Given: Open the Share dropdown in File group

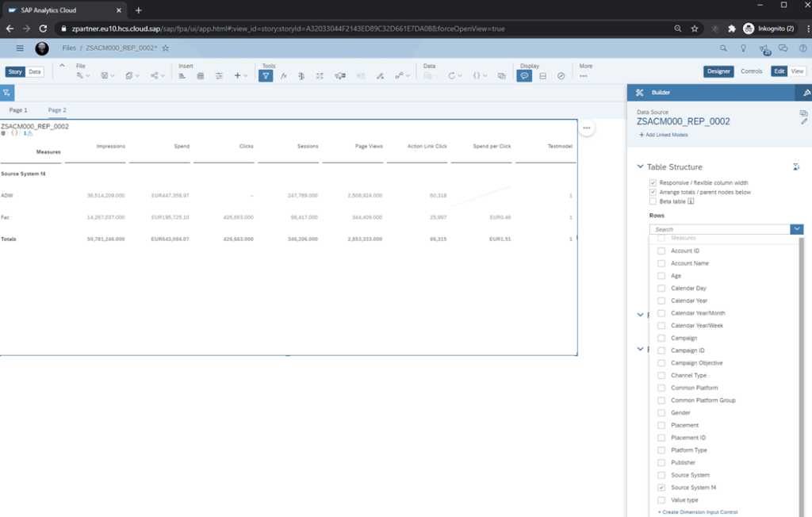Looking at the screenshot, I should 158,75.
